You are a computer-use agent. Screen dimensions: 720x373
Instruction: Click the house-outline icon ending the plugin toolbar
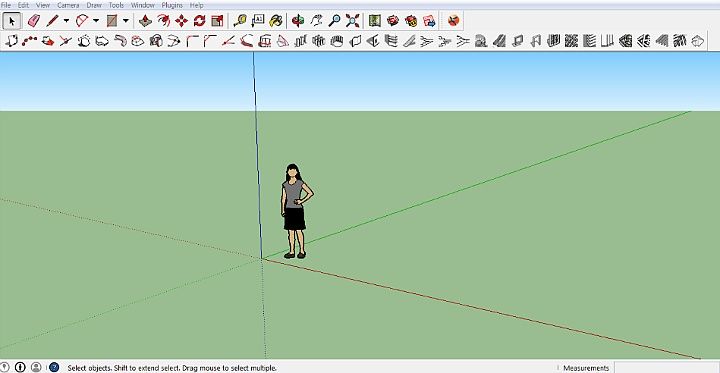coord(698,41)
